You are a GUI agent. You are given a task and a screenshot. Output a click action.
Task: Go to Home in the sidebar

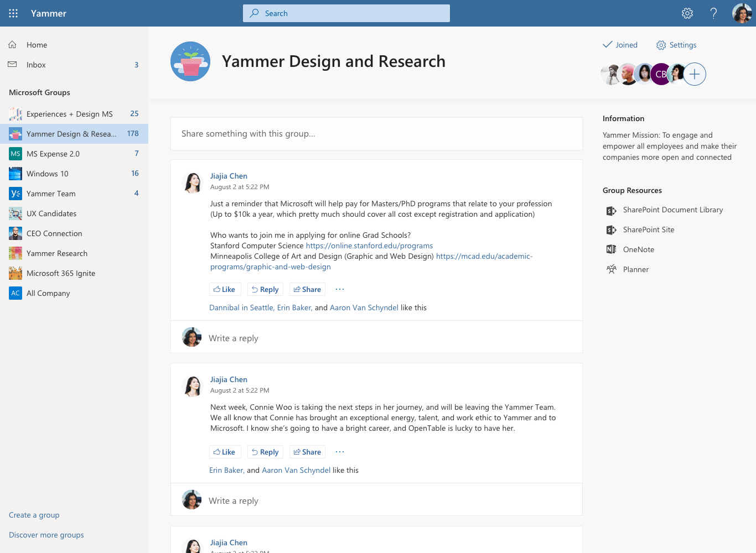point(74,45)
